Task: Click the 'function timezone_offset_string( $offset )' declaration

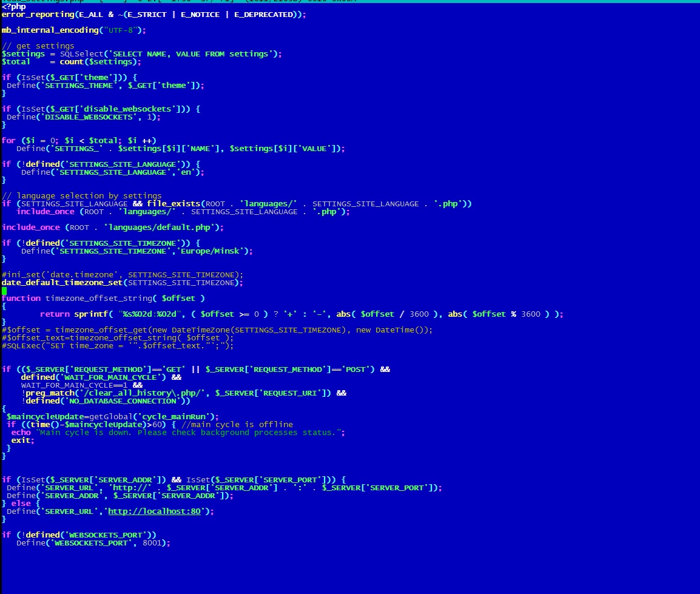Action: pos(103,299)
